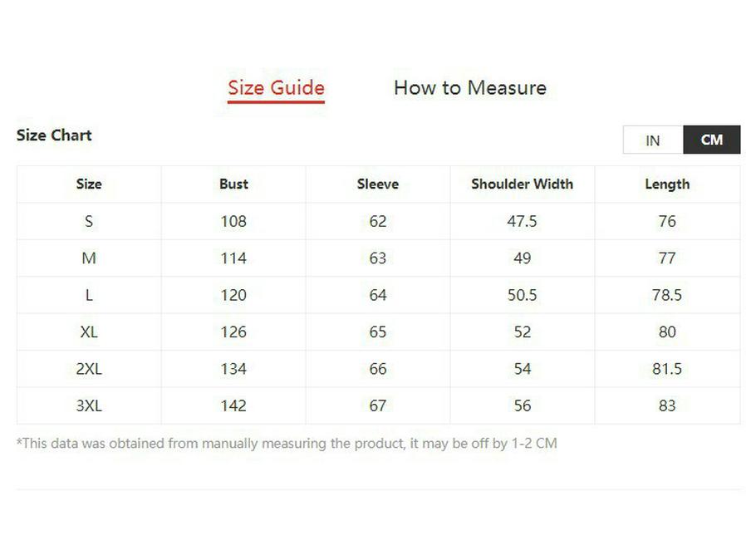Screen dimensions: 746x560
Task: Select the 2XL size row label
Action: click(x=89, y=369)
